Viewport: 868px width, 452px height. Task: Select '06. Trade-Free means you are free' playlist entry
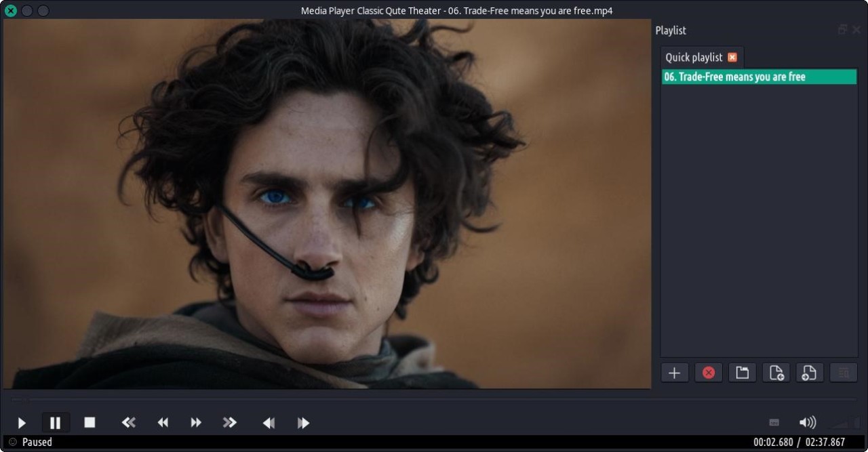tap(759, 77)
